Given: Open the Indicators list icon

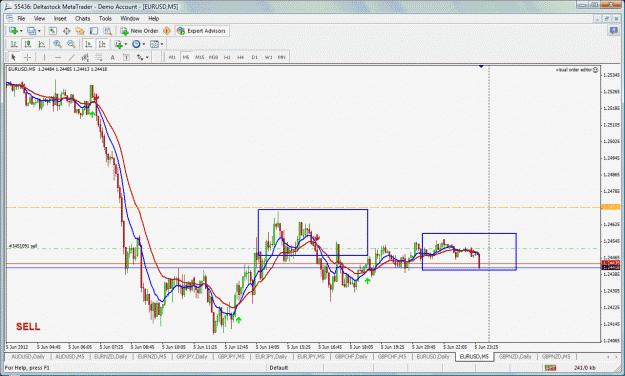Looking at the screenshot, I should [118, 44].
